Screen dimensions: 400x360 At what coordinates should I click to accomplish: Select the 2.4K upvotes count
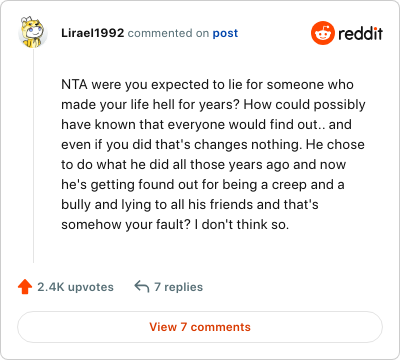[75, 287]
